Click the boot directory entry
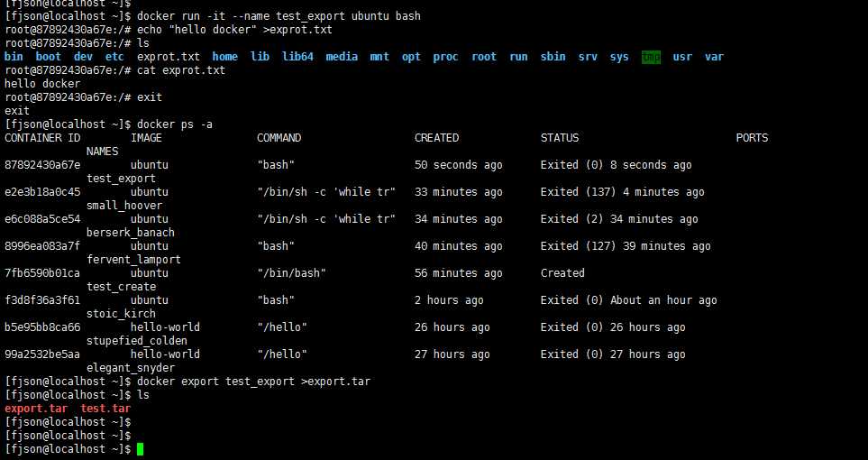 click(49, 57)
